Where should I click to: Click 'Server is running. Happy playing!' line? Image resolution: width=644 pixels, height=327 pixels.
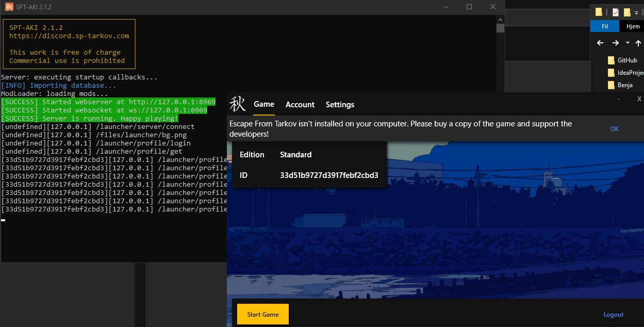tap(90, 118)
